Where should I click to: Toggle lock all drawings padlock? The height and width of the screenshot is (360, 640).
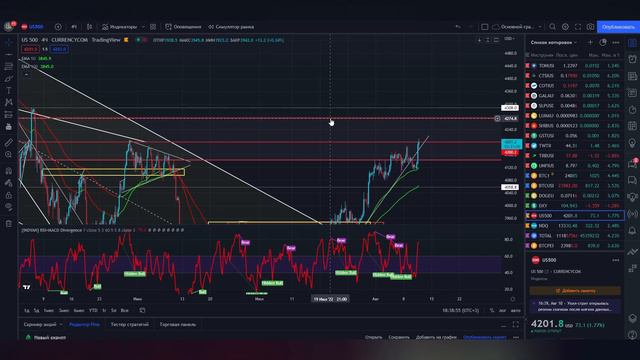[9, 195]
